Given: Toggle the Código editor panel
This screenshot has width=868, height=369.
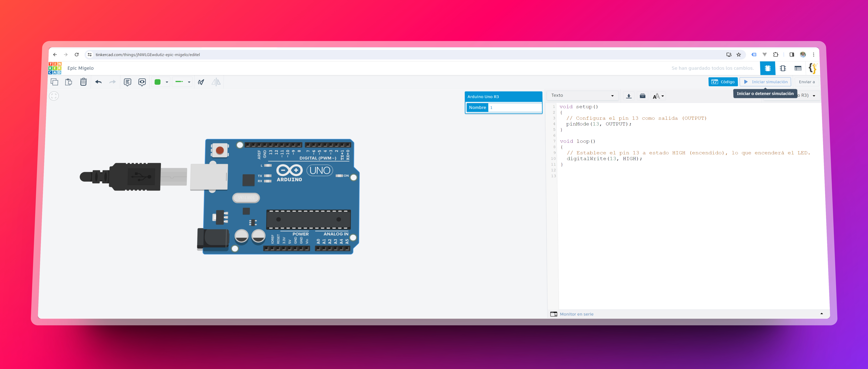Looking at the screenshot, I should pyautogui.click(x=723, y=82).
